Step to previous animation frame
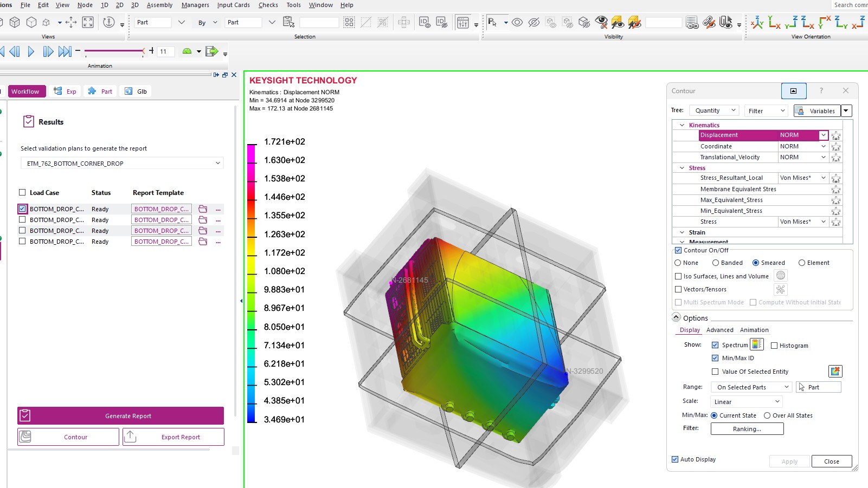Viewport: 868px width, 488px height. [x=15, y=51]
